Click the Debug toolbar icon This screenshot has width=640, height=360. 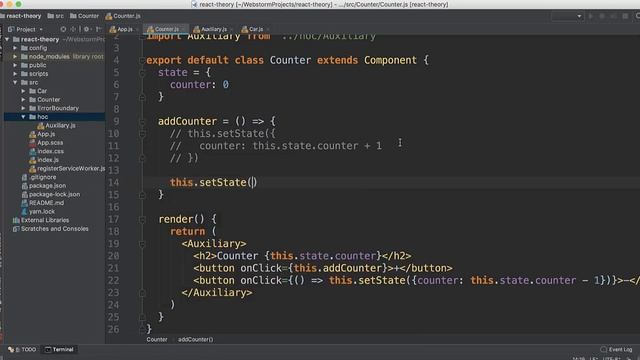(602, 16)
